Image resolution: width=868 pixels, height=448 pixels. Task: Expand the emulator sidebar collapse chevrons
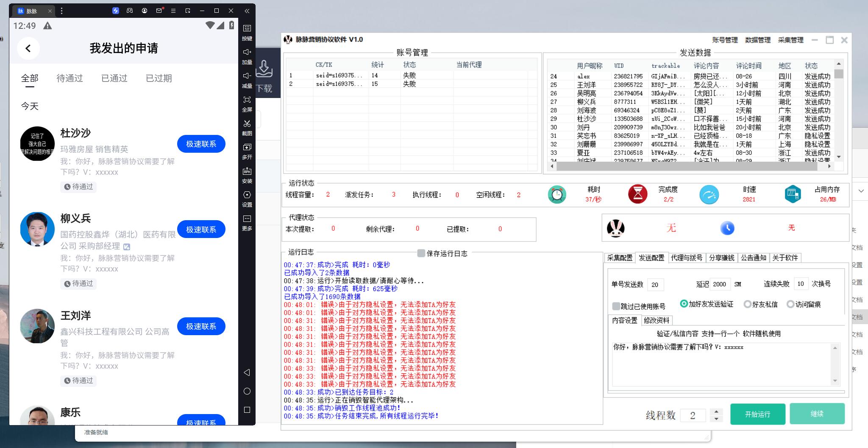247,11
